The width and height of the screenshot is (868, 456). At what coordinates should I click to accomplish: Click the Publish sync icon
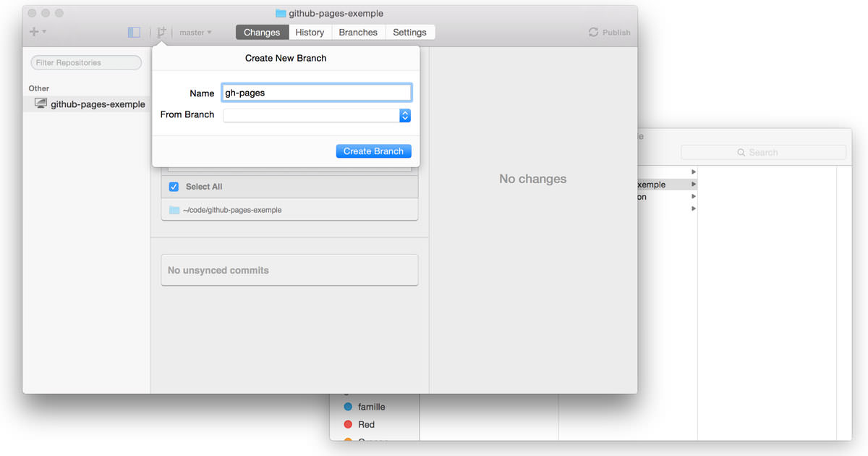pyautogui.click(x=593, y=32)
